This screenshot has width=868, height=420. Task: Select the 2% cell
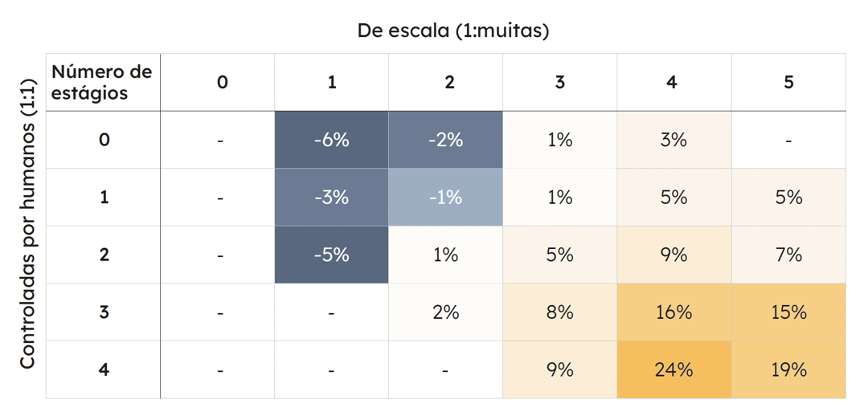point(445,312)
